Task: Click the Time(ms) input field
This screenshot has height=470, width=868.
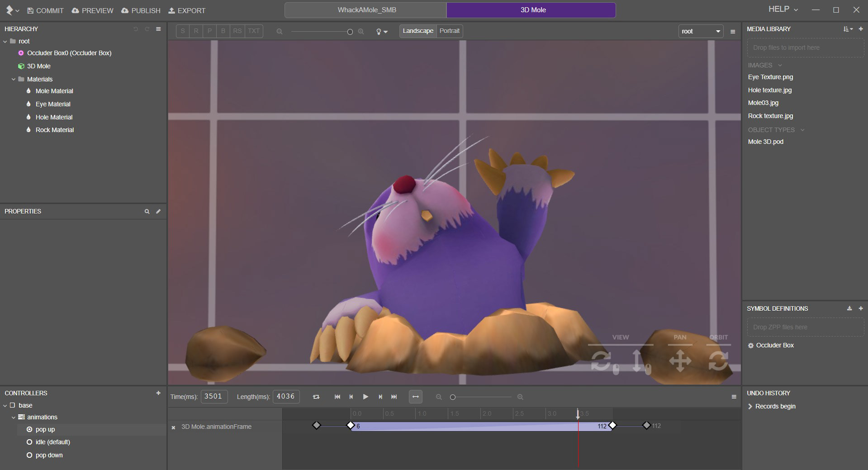Action: click(x=213, y=396)
